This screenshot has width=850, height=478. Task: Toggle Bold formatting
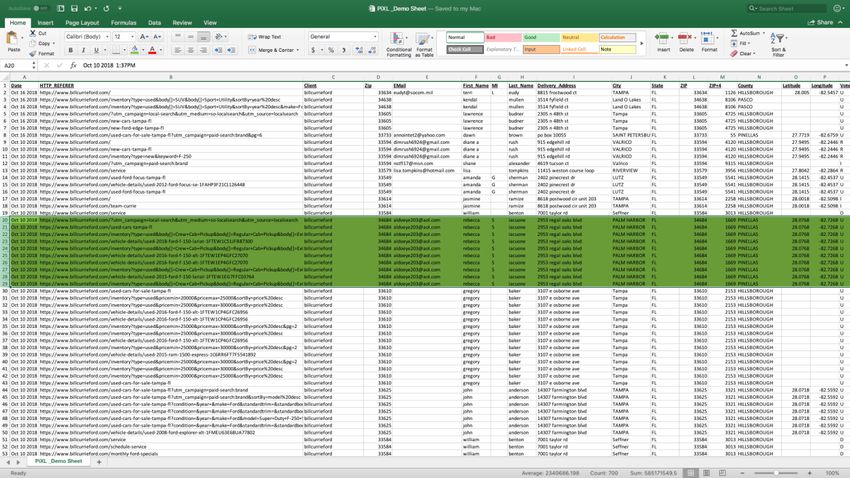pyautogui.click(x=70, y=50)
